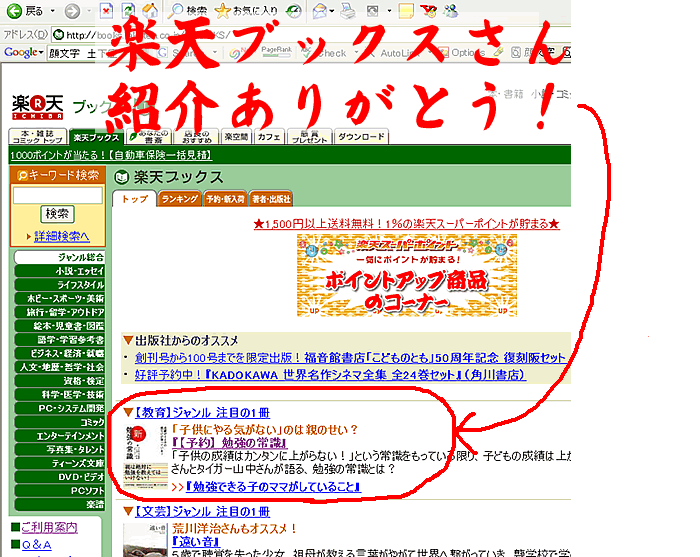This screenshot has height=557, width=700.
Task: Open the ダウンロード tab
Action: tap(361, 137)
